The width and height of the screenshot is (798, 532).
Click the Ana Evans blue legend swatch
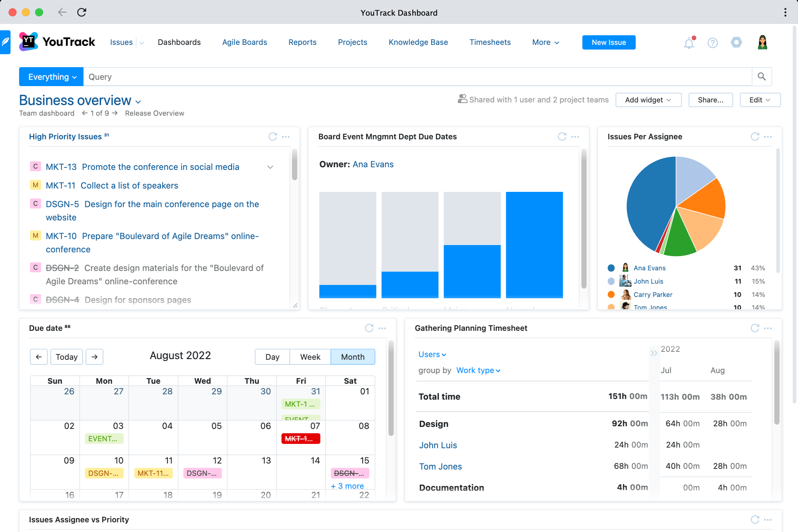(x=611, y=268)
